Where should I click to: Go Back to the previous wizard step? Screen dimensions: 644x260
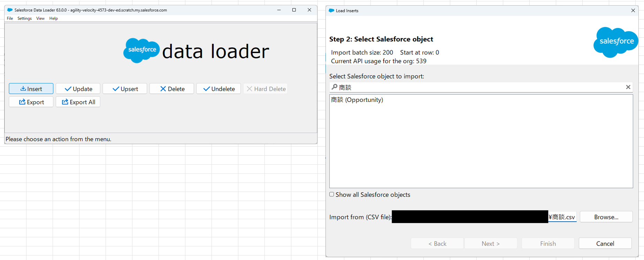coord(437,244)
